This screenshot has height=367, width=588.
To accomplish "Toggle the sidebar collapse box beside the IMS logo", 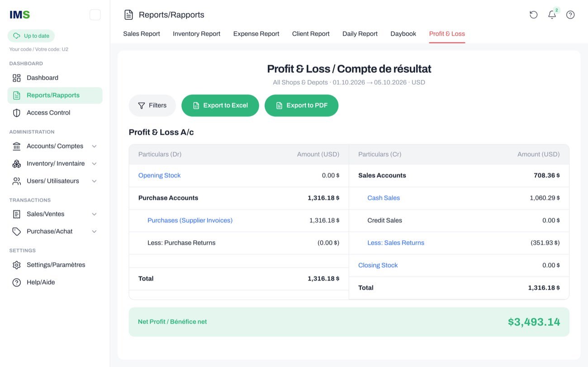I will (x=95, y=15).
